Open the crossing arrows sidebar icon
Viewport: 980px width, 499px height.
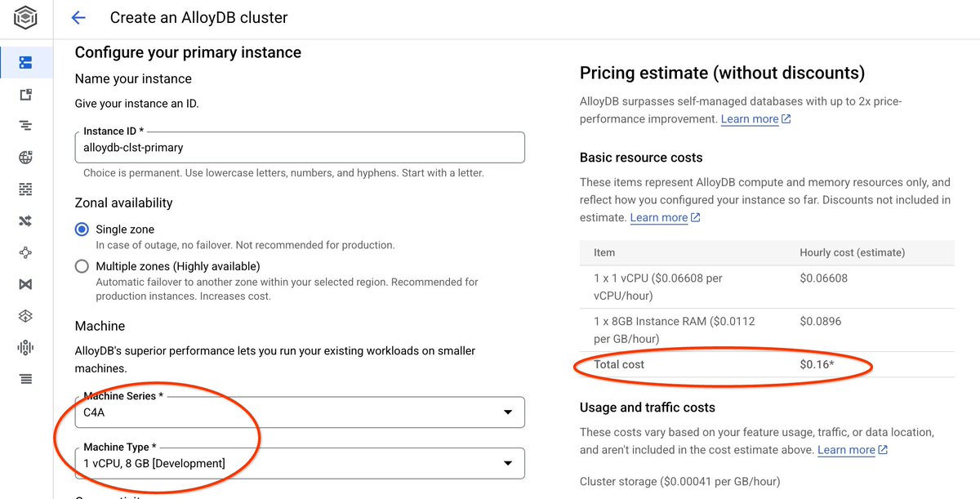click(26, 221)
